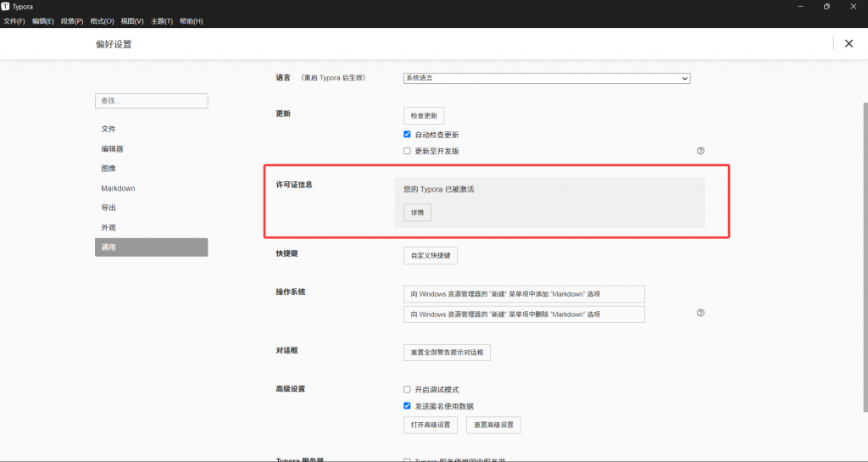Screen dimensions: 868x462
Task: Minimize the Typora window
Action: tap(800, 7)
